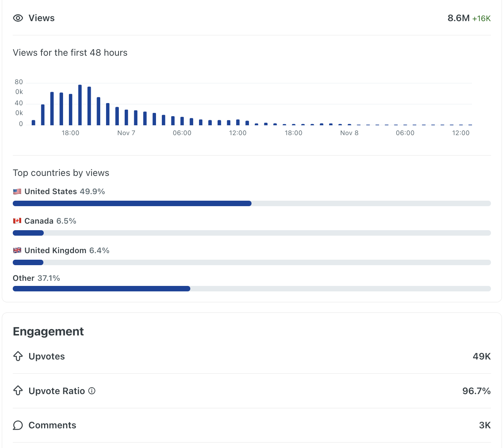Click the Upvote Ratio arrow icon
Viewport: 503px width, 448px height.
point(18,391)
